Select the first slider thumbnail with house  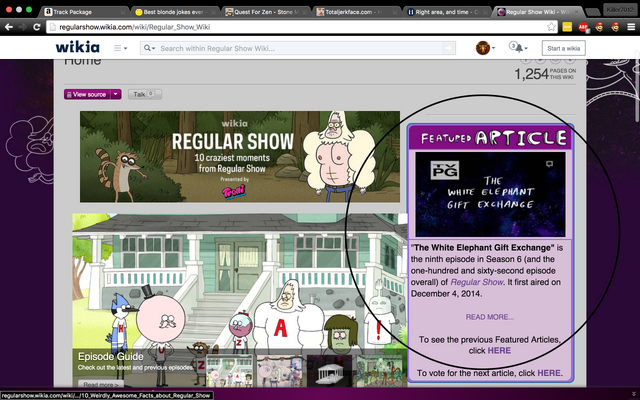[x=229, y=371]
